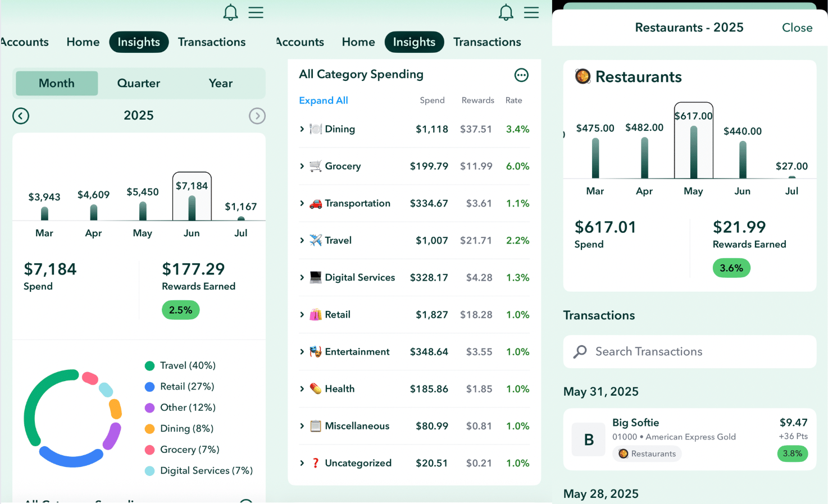
Task: Expand the Uncategorized category row
Action: [x=302, y=463]
